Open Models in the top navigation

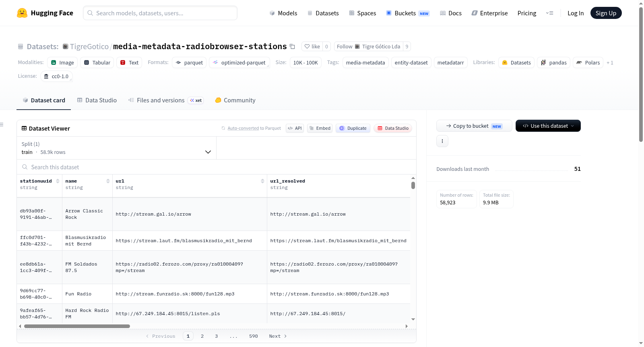pyautogui.click(x=283, y=13)
